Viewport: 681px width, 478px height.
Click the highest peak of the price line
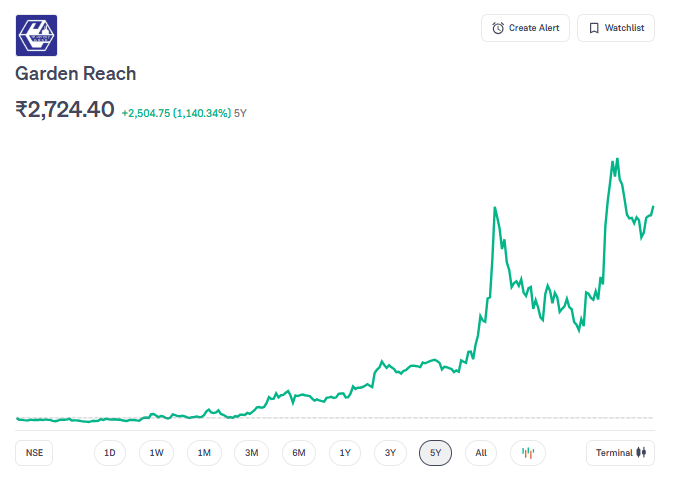618,158
